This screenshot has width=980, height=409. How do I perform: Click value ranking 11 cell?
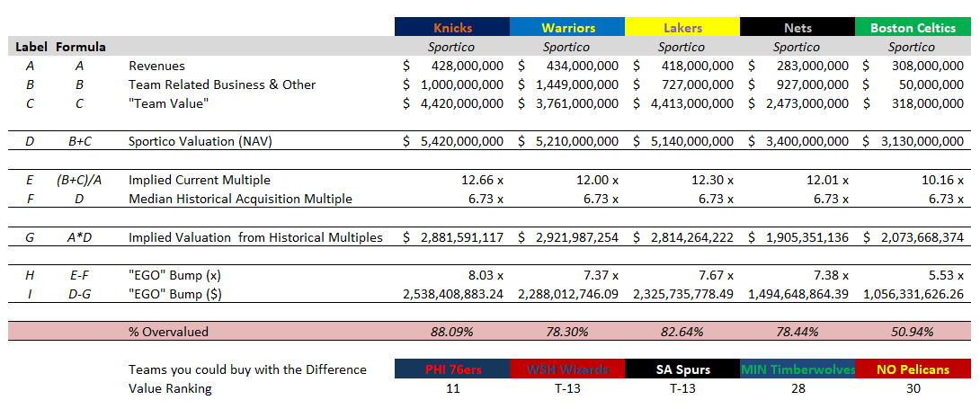(453, 388)
